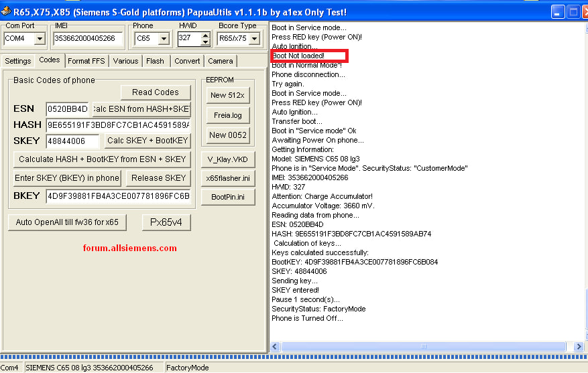Open the Format FFS tab
588x373 pixels.
[86, 61]
